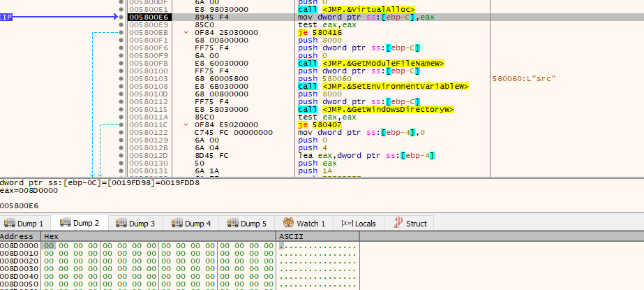Click the EIP register label

tap(6, 17)
